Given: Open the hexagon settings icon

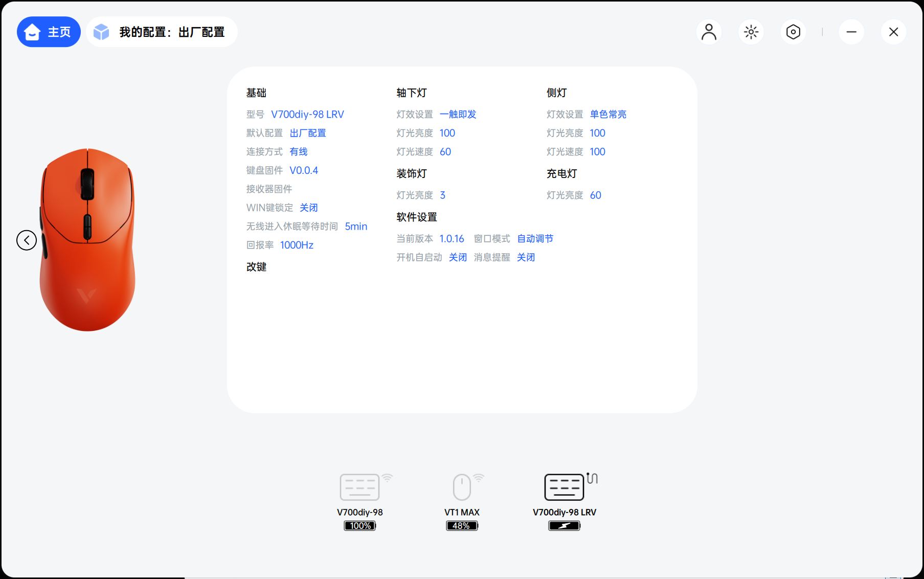Looking at the screenshot, I should (793, 32).
